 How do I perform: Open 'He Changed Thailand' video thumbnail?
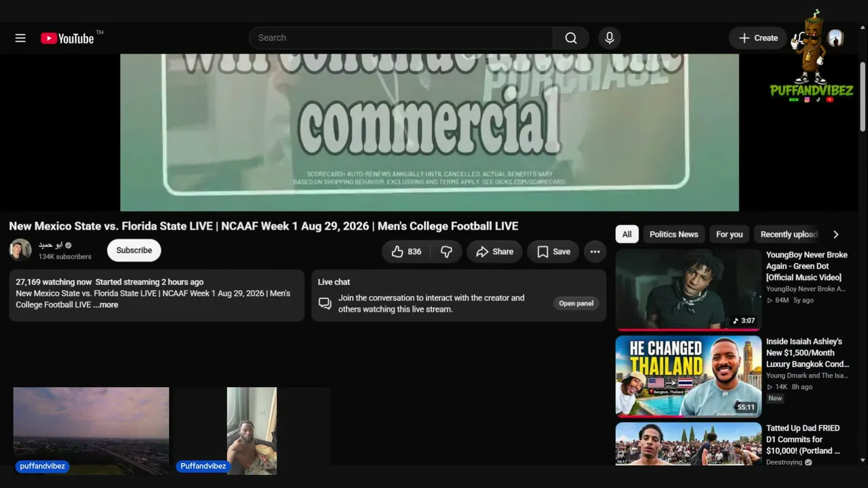point(688,376)
